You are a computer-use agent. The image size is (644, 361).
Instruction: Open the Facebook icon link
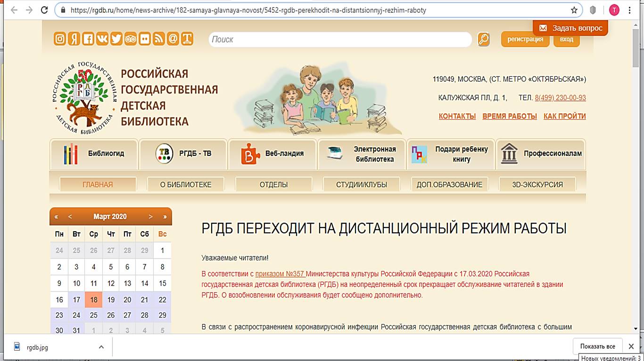click(88, 39)
